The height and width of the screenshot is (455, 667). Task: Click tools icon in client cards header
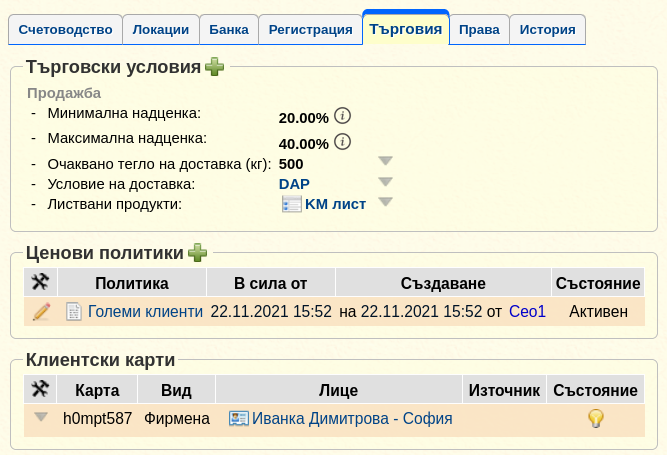point(40,389)
